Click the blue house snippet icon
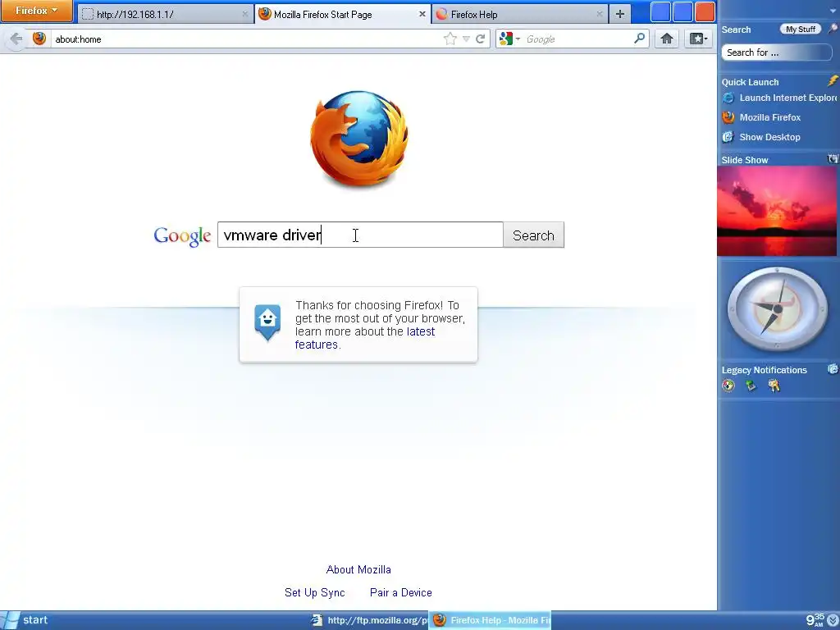The image size is (840, 630). [x=267, y=322]
